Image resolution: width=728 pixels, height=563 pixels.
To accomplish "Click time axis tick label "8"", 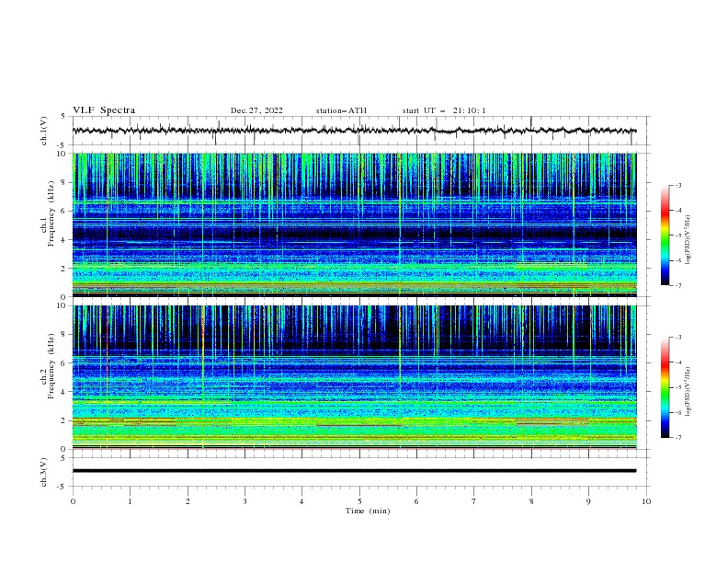I will click(531, 501).
